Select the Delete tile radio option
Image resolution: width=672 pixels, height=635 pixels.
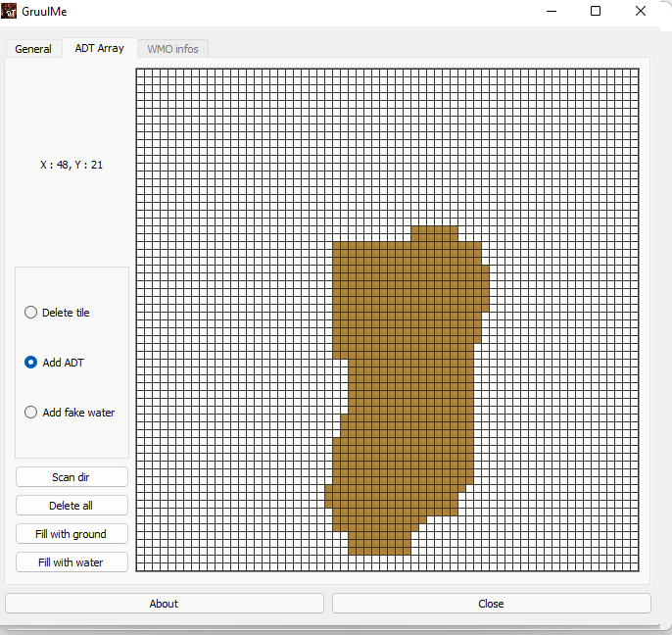click(x=31, y=313)
